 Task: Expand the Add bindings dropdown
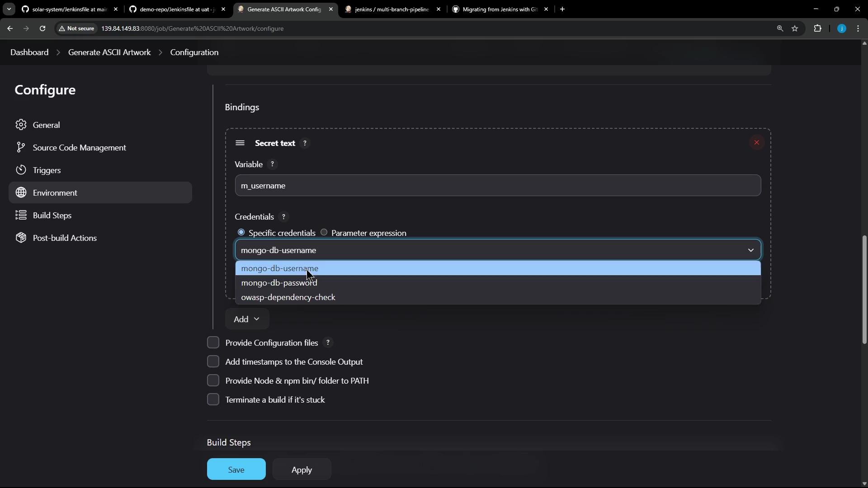click(x=247, y=319)
